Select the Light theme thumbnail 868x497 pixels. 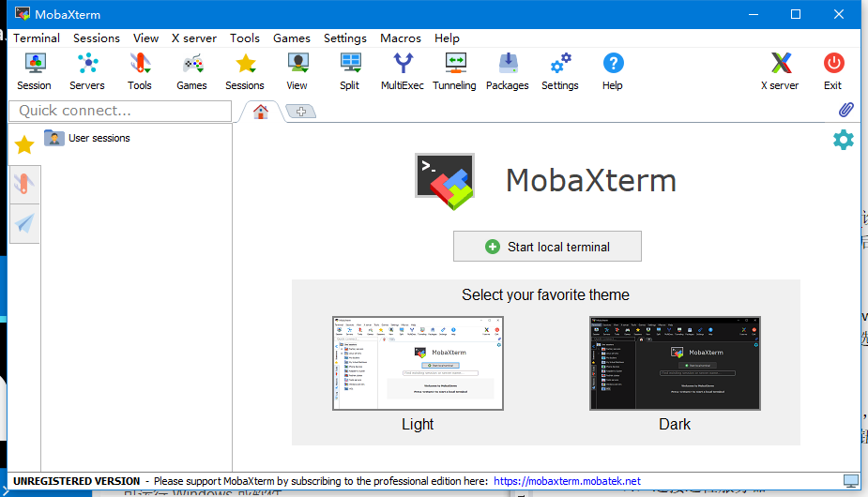tap(418, 363)
